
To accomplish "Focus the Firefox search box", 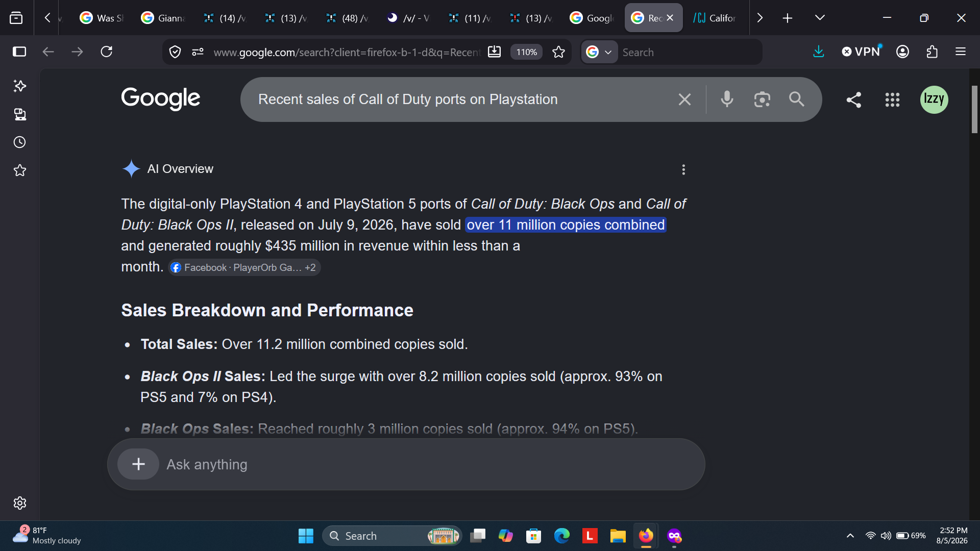I will pos(689,52).
